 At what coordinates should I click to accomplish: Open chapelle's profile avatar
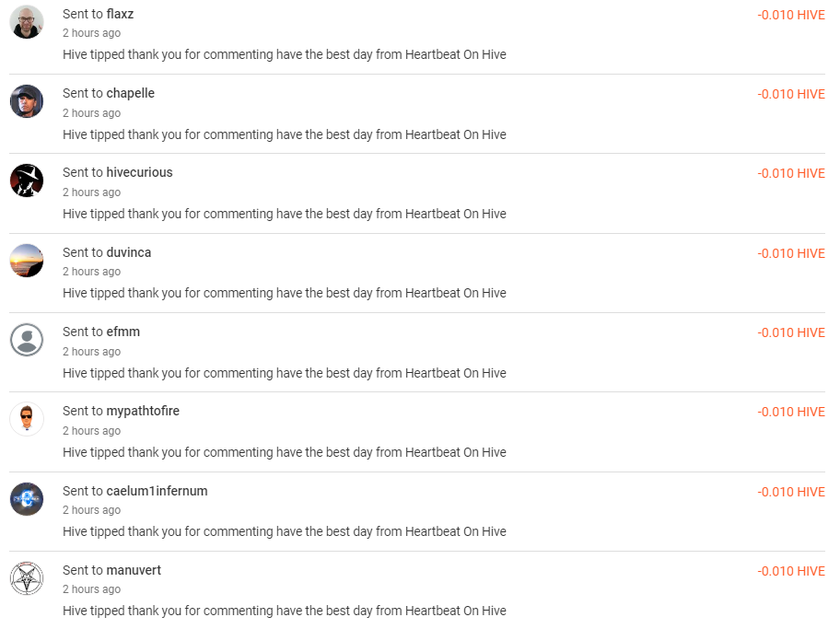[26, 101]
